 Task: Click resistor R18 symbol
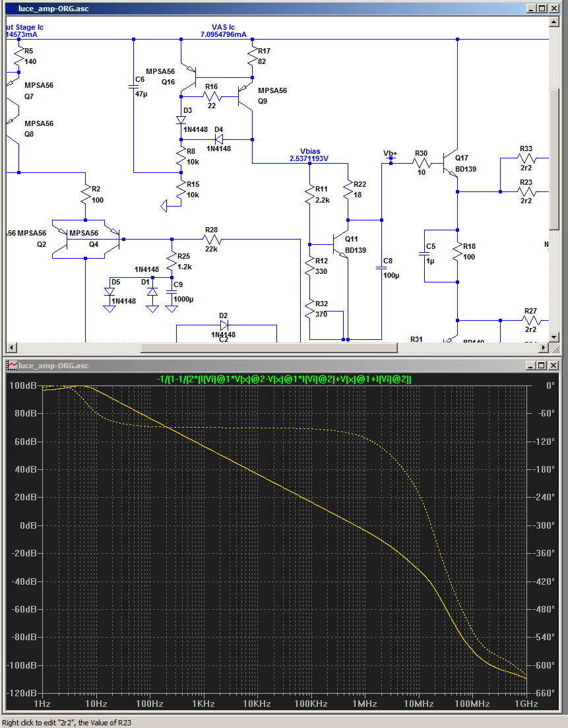(x=457, y=252)
